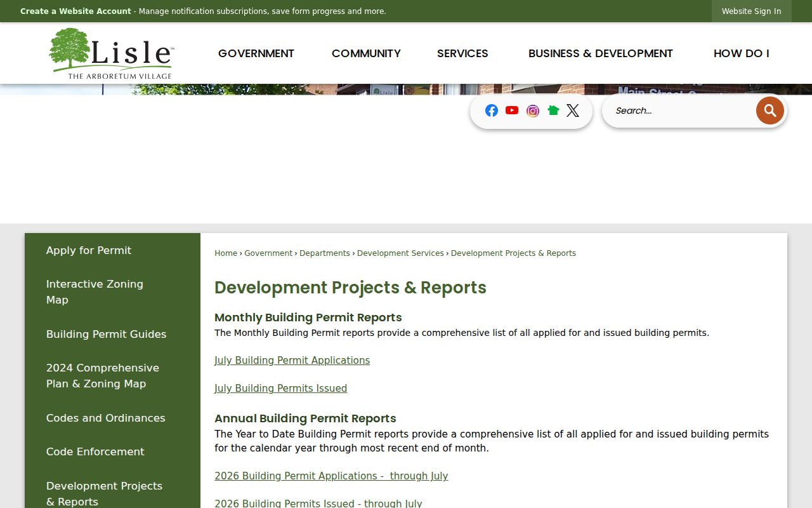Click the Website Sign In button
The height and width of the screenshot is (508, 812).
pos(751,11)
